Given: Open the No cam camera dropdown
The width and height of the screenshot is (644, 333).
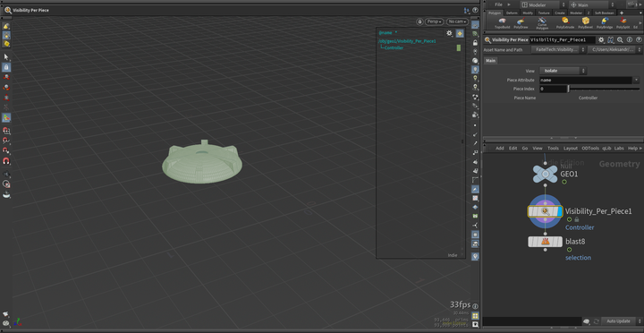Looking at the screenshot, I should pyautogui.click(x=457, y=21).
